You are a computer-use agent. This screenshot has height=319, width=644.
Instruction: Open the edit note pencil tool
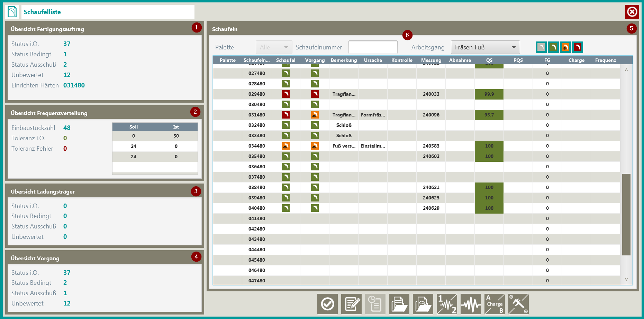pos(351,304)
